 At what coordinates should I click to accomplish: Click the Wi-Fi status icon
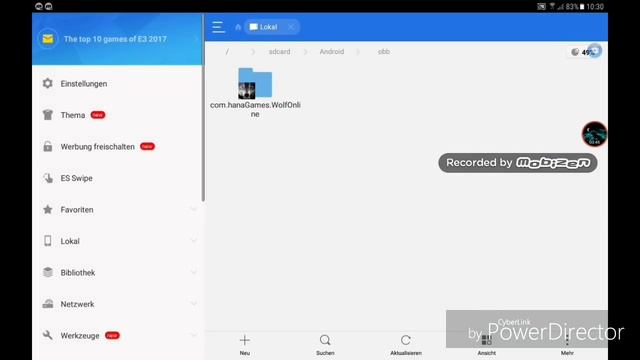[552, 6]
